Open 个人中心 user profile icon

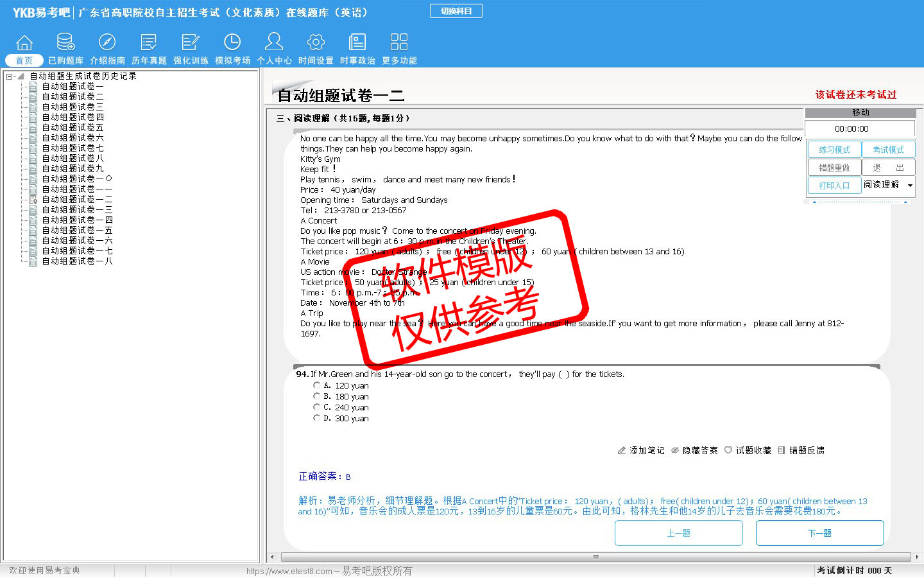pyautogui.click(x=274, y=43)
